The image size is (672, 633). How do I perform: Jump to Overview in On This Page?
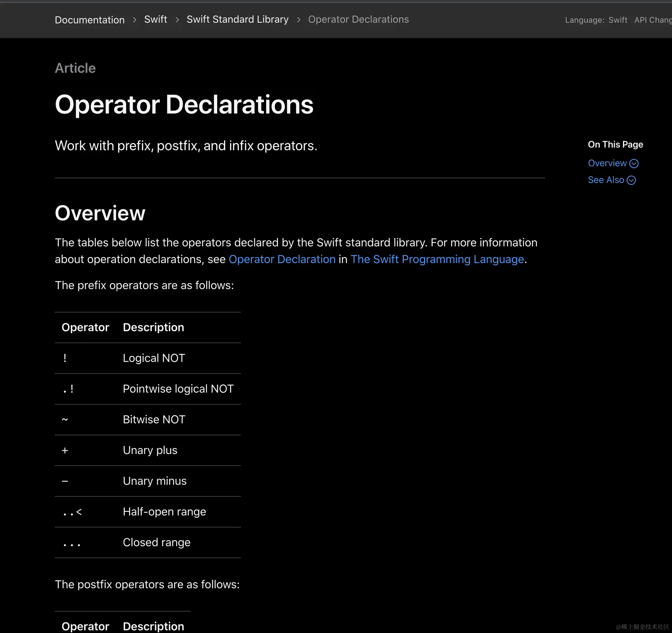(x=607, y=163)
